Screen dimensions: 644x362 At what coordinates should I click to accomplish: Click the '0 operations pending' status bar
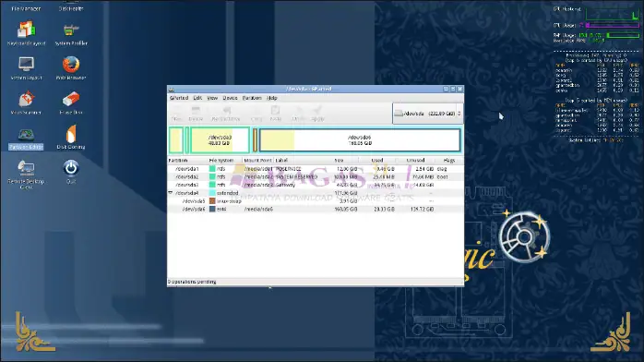coord(316,282)
